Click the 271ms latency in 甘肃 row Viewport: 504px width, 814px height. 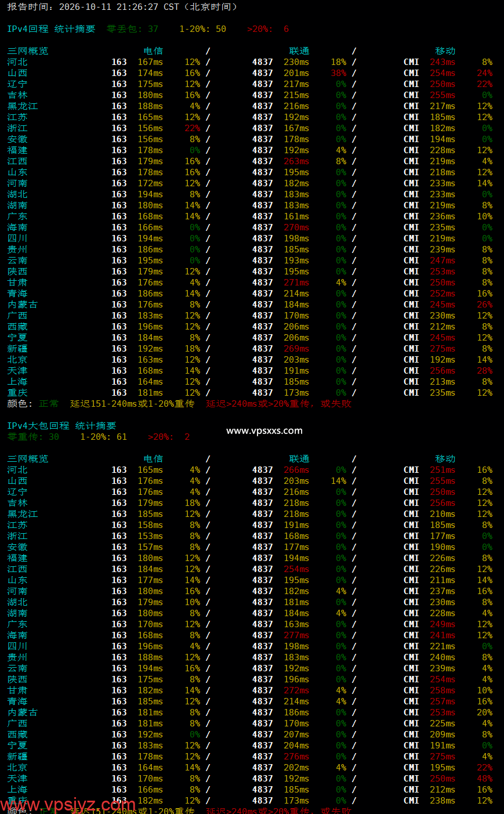pos(296,283)
